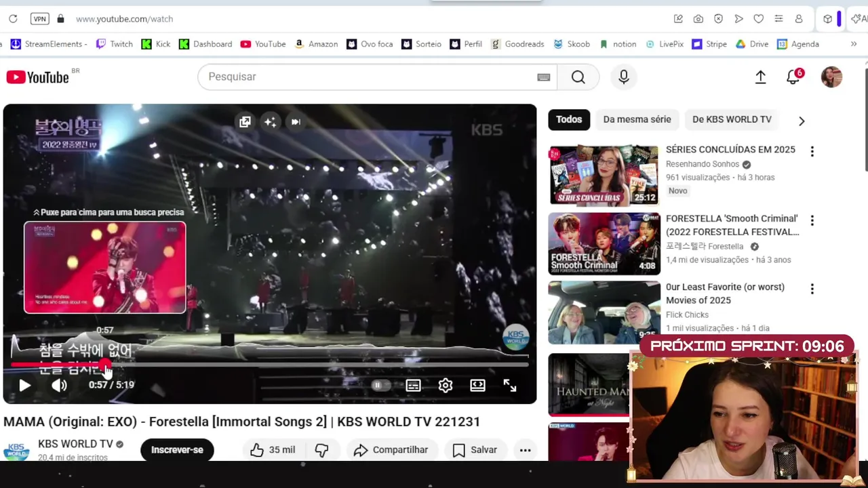
Task: Open the browser extensions cube icon
Action: pyautogui.click(x=827, y=19)
